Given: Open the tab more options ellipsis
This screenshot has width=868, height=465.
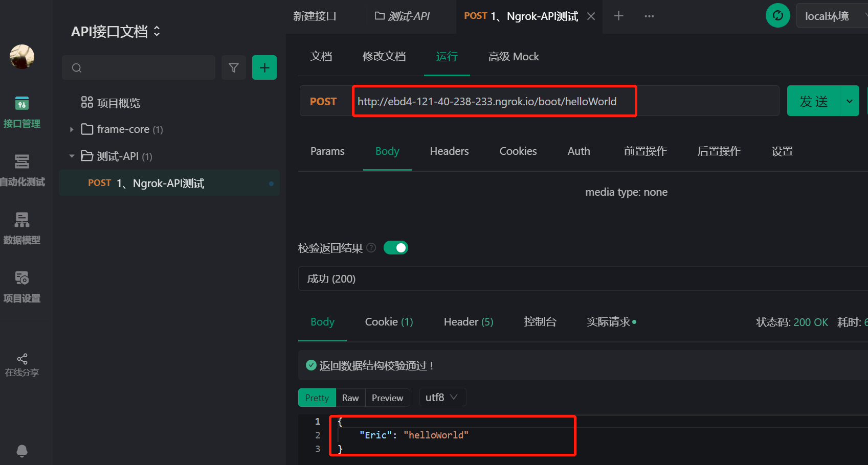Looking at the screenshot, I should [649, 16].
